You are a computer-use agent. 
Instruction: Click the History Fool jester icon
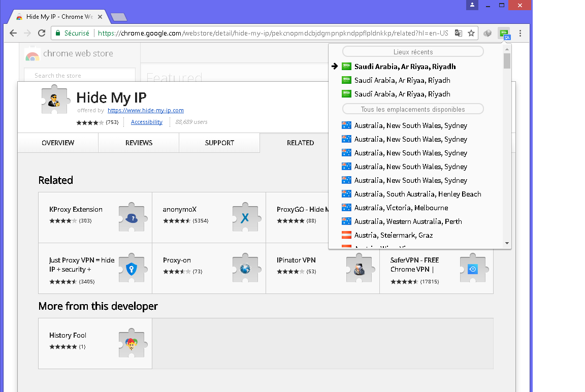pos(132,344)
